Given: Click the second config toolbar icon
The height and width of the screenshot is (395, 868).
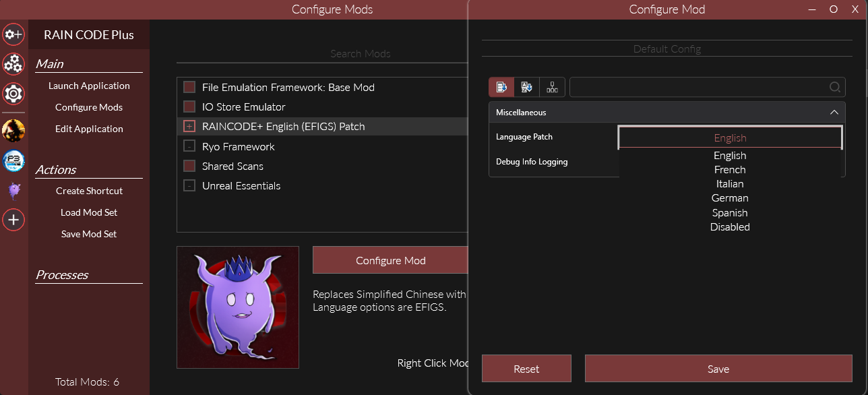Looking at the screenshot, I should (527, 87).
